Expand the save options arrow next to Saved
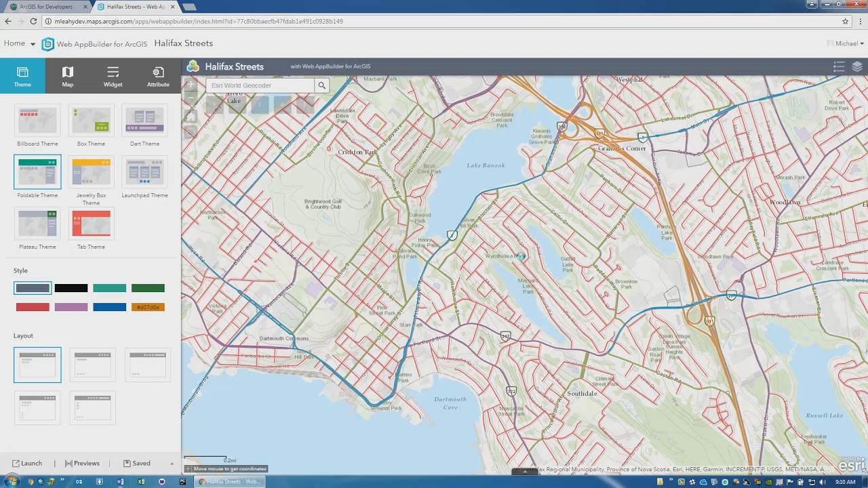 coord(172,464)
